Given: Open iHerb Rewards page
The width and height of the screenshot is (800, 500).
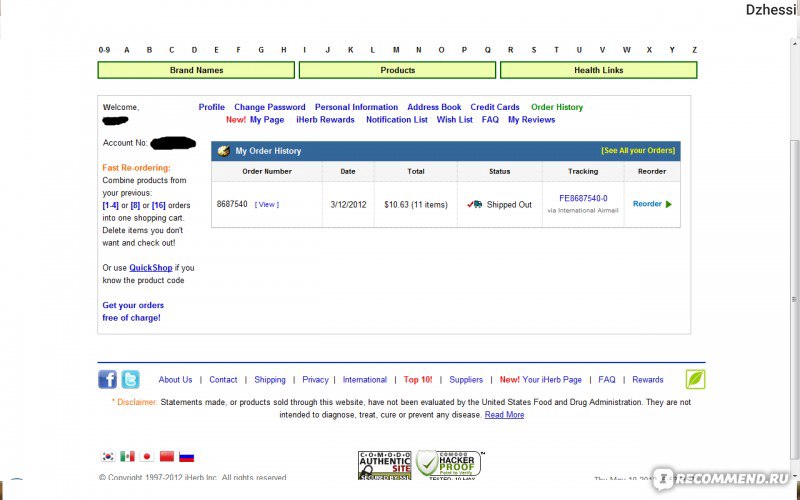Looking at the screenshot, I should (x=326, y=120).
